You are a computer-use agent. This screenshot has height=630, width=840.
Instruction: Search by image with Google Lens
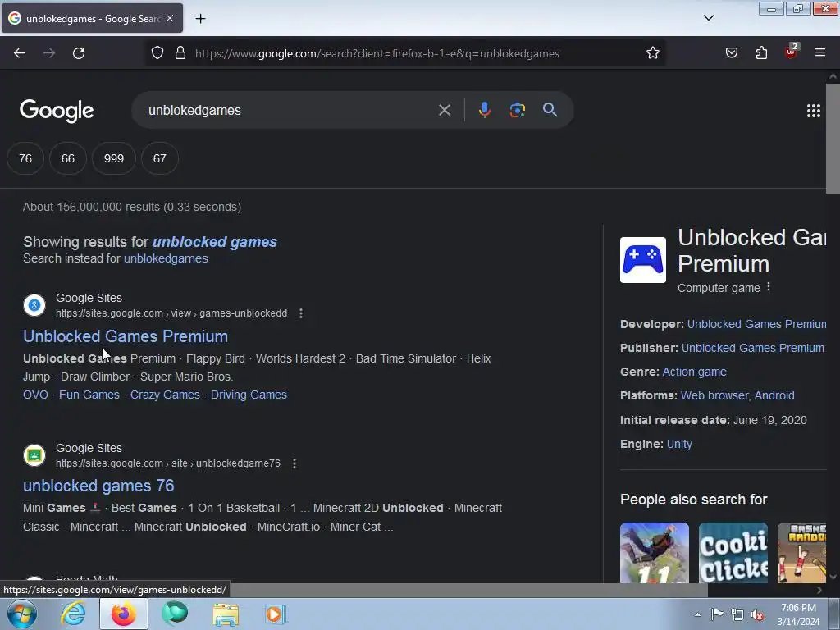(x=517, y=111)
